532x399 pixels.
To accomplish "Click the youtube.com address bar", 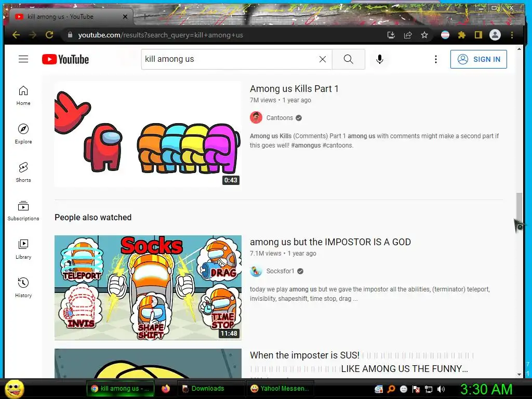I will 224,35.
